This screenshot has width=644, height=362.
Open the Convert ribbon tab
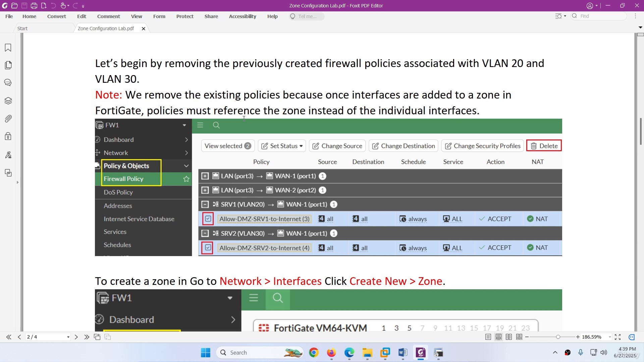(x=56, y=16)
